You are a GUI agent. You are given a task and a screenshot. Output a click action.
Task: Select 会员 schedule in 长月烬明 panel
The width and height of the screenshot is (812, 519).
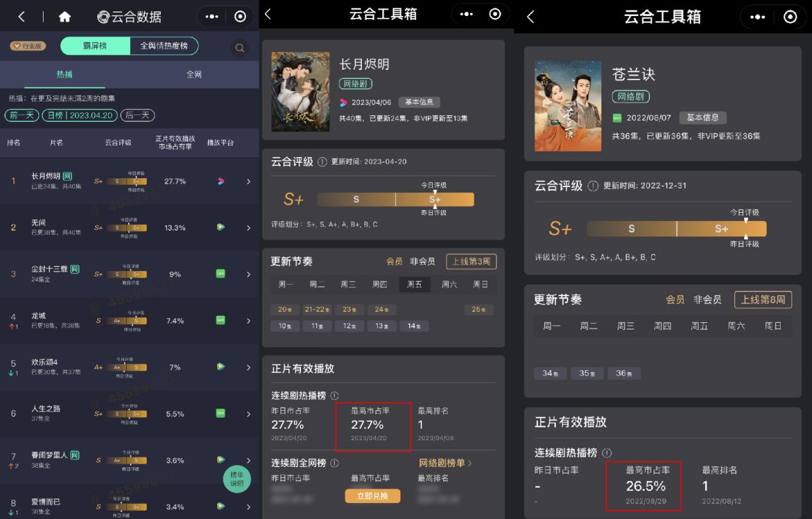click(394, 261)
